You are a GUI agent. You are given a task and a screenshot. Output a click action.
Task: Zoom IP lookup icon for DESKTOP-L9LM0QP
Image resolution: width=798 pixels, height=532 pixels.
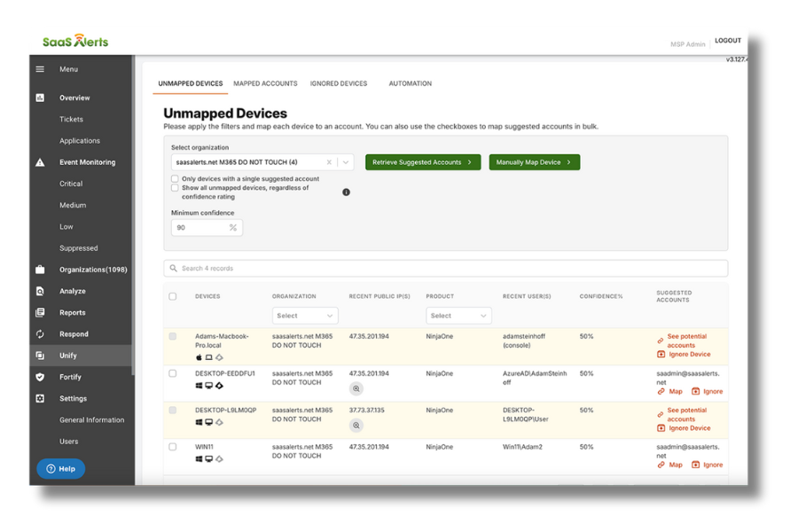[356, 425]
